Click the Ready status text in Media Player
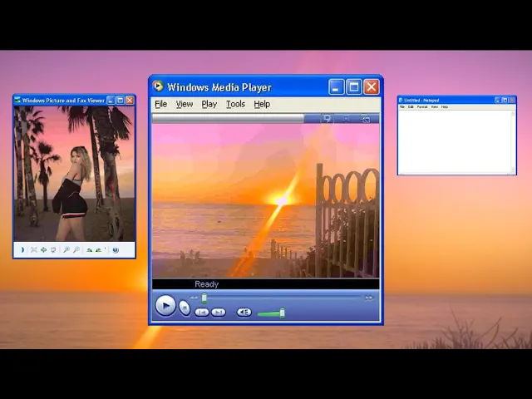This screenshot has width=532, height=399. point(207,284)
